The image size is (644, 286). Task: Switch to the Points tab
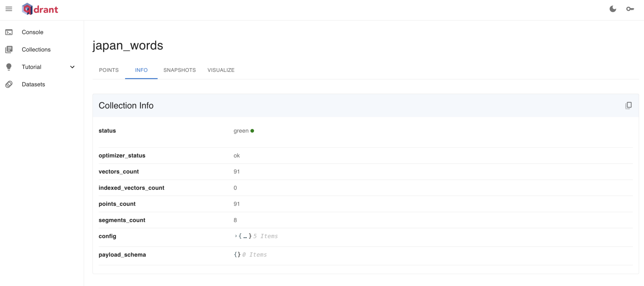click(109, 70)
